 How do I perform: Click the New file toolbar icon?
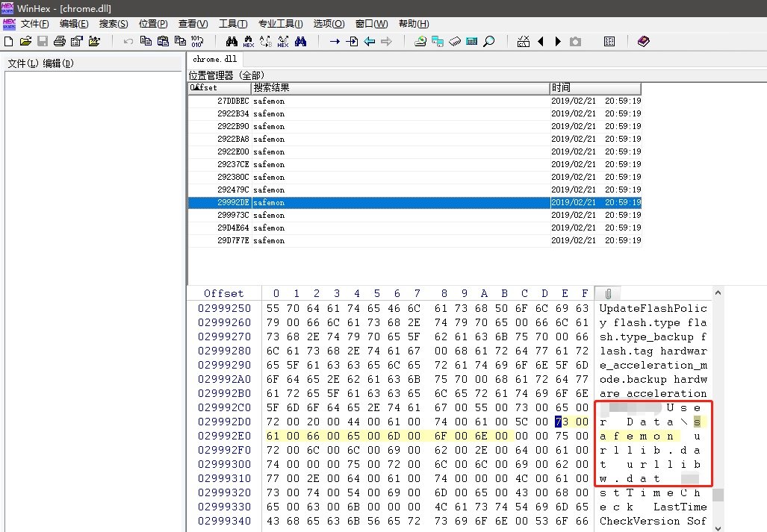point(9,42)
